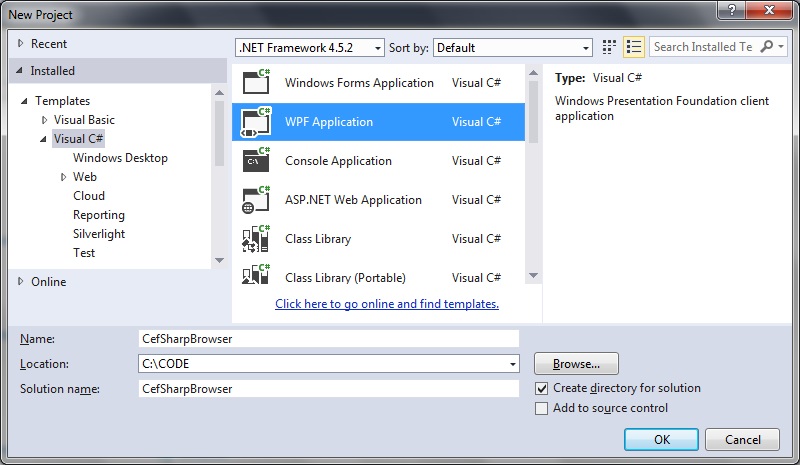Switch to small icons grid view
The height and width of the screenshot is (465, 800).
(x=609, y=47)
